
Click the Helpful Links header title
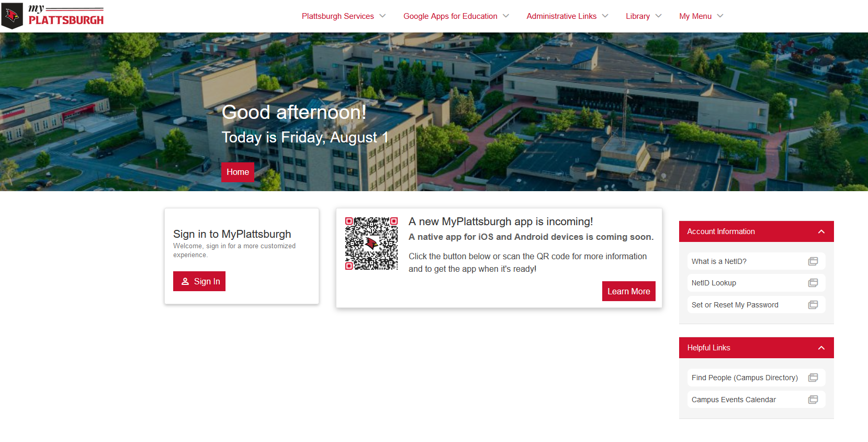point(708,348)
